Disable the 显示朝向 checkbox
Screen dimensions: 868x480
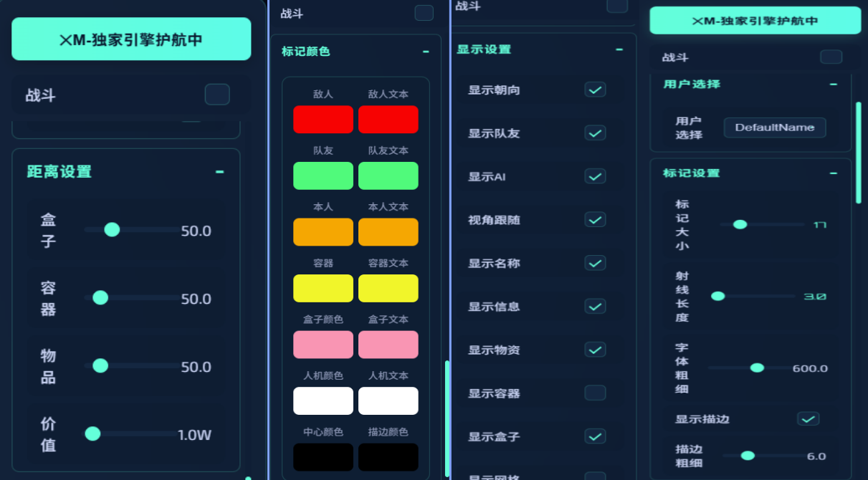click(x=595, y=90)
